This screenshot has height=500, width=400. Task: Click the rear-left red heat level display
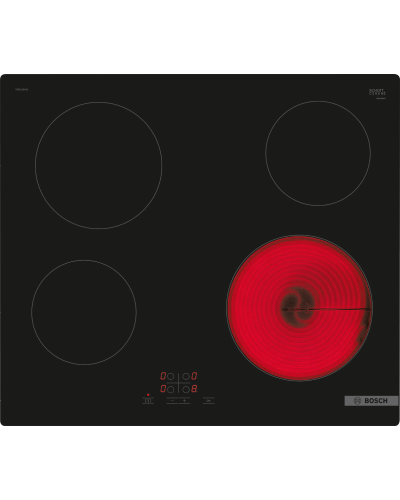[x=163, y=376]
